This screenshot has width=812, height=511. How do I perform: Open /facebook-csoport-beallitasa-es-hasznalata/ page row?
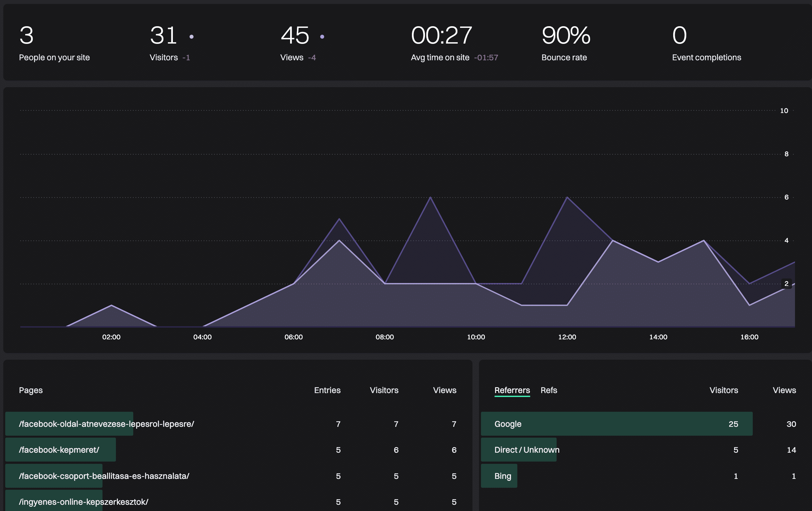(237, 476)
